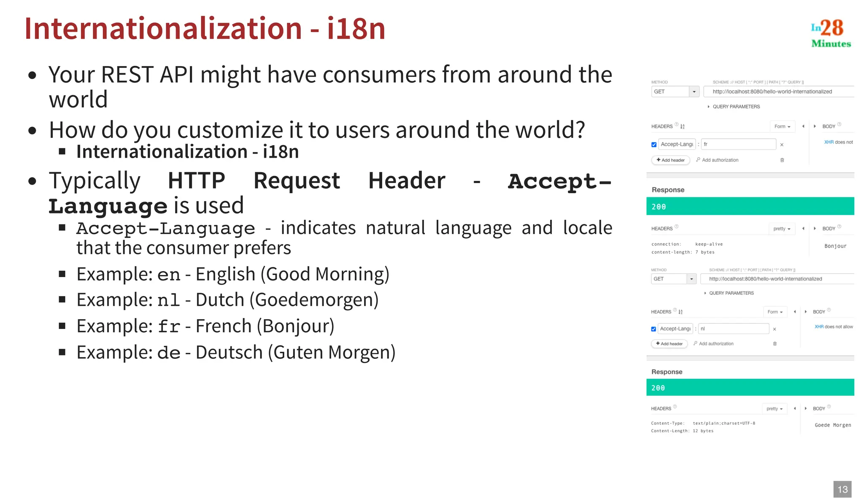Screen dimensions: 864x504
Task: Click the URL field of the fr request
Action: click(x=779, y=92)
